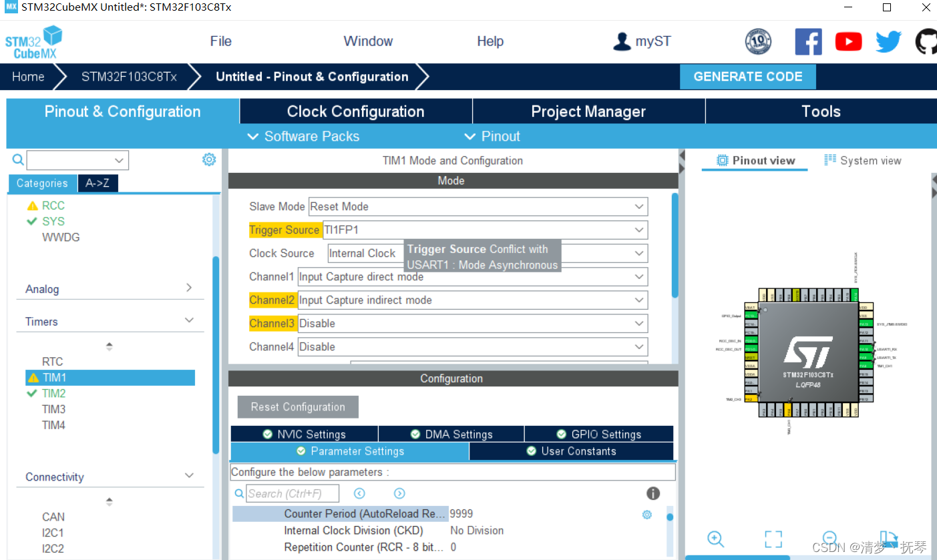The image size is (937, 560).
Task: Zoom out on the pinout view
Action: pos(829,538)
